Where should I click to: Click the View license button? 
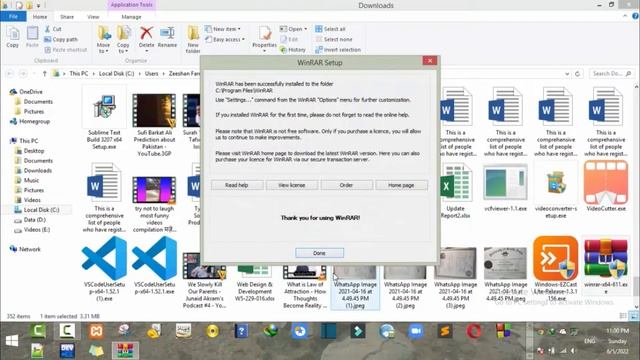(x=292, y=185)
